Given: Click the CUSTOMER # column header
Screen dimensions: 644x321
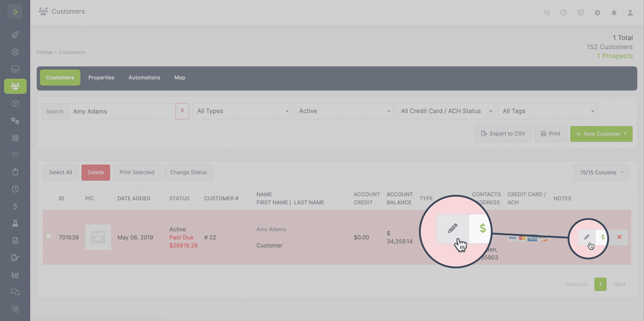Looking at the screenshot, I should pos(221,198).
